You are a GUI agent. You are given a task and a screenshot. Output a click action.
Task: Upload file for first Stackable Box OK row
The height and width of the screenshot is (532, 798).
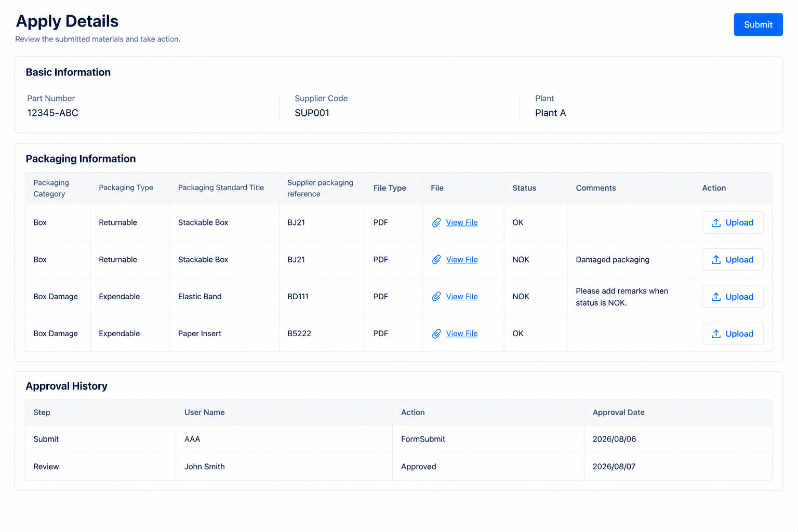pyautogui.click(x=733, y=222)
